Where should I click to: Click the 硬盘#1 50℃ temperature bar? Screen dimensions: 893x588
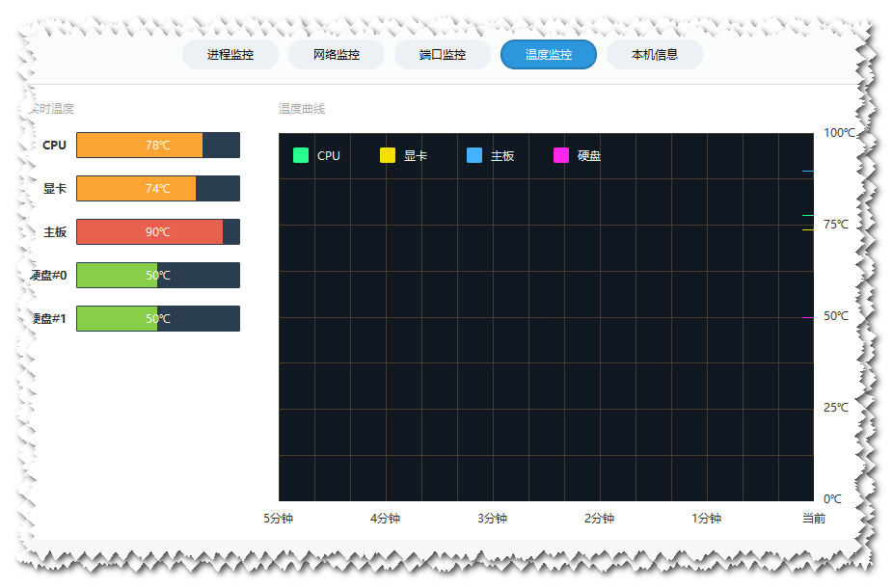(158, 318)
